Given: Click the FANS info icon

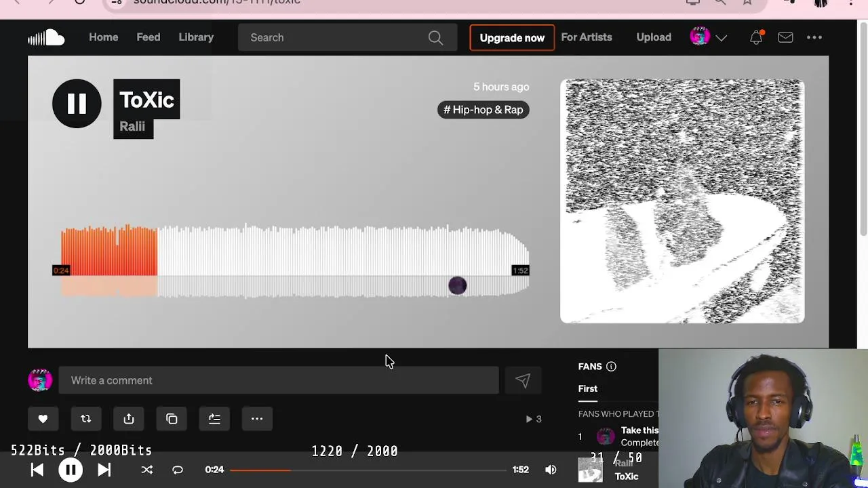Looking at the screenshot, I should pyautogui.click(x=611, y=367).
